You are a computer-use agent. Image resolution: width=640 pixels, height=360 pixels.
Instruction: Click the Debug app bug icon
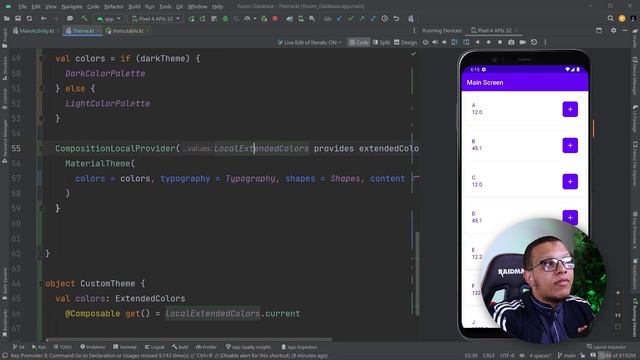click(225, 18)
